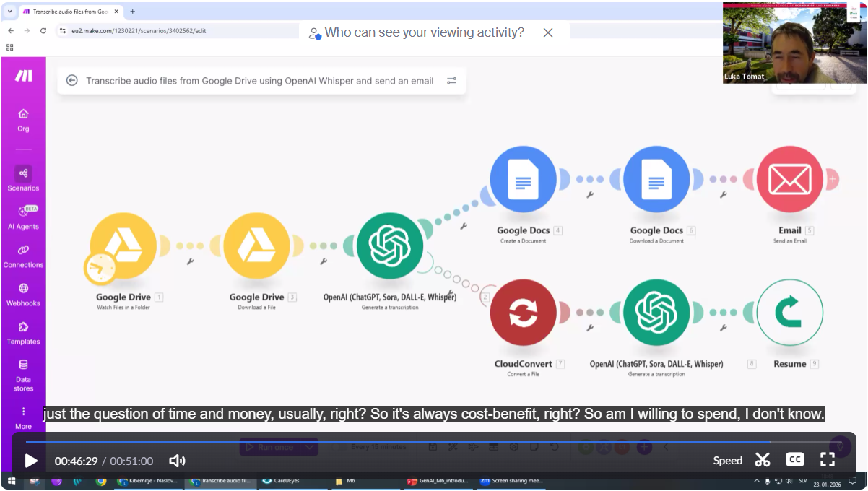Open the CloudConvert Convert a File module

(523, 313)
